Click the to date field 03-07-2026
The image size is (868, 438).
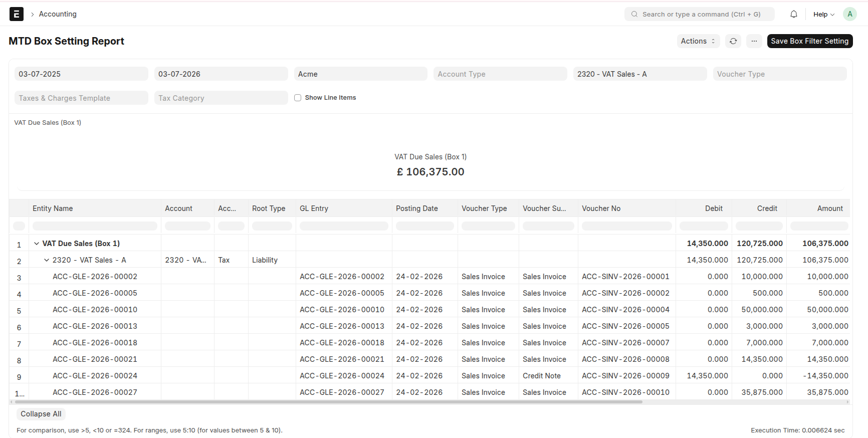coord(221,74)
